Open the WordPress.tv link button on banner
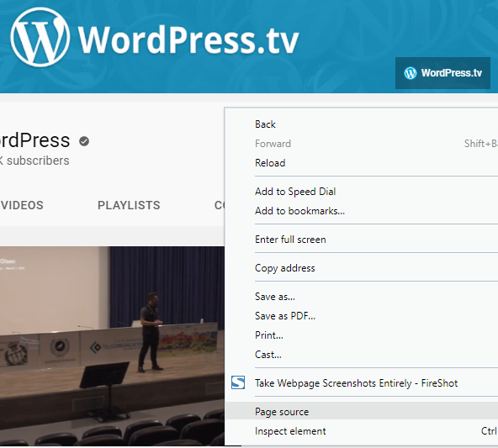This screenshot has height=448, width=498. pyautogui.click(x=442, y=73)
